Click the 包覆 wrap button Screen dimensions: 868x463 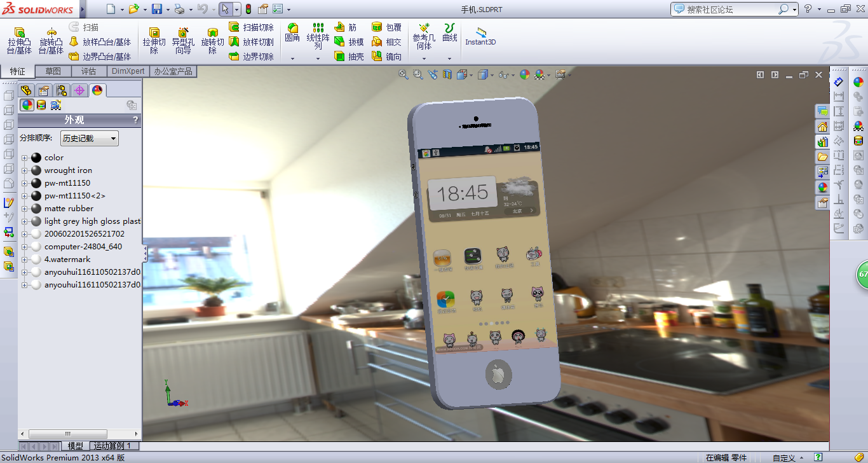(386, 27)
